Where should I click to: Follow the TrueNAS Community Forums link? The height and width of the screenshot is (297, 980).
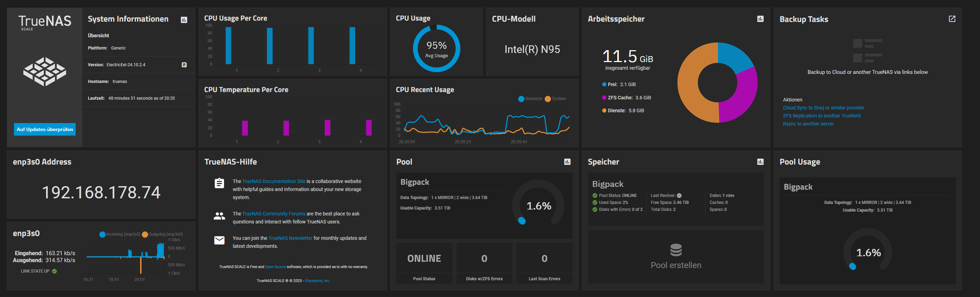pos(274,214)
